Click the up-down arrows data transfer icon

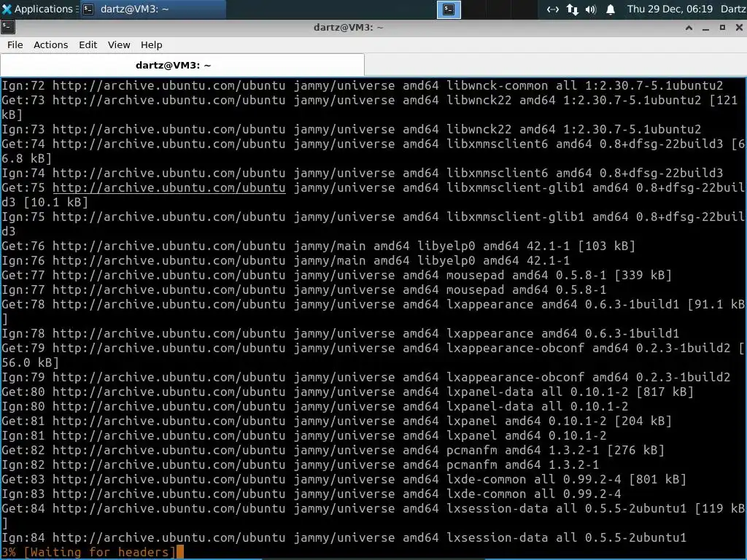pyautogui.click(x=573, y=9)
